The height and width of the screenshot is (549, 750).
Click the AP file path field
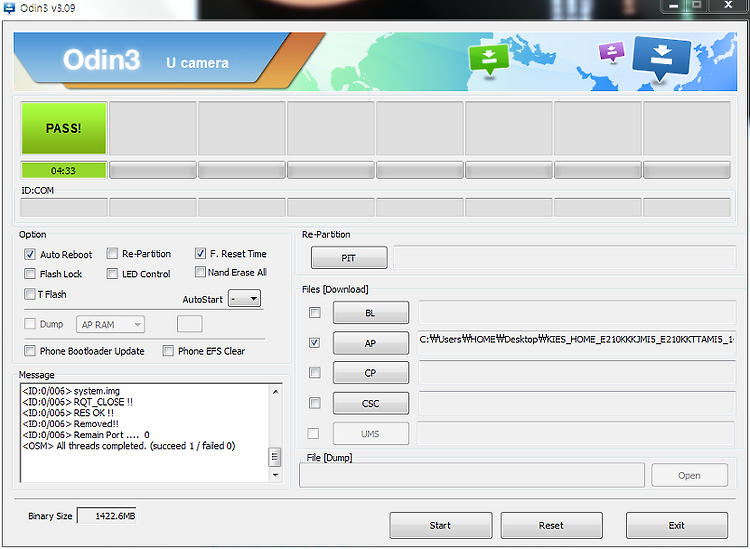(x=577, y=342)
